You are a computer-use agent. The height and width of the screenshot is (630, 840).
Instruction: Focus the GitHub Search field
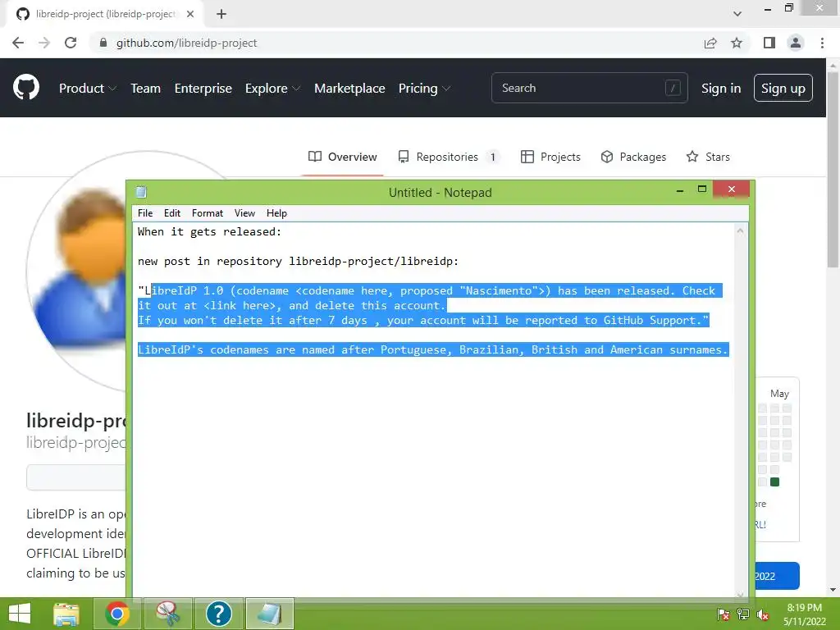tap(589, 88)
